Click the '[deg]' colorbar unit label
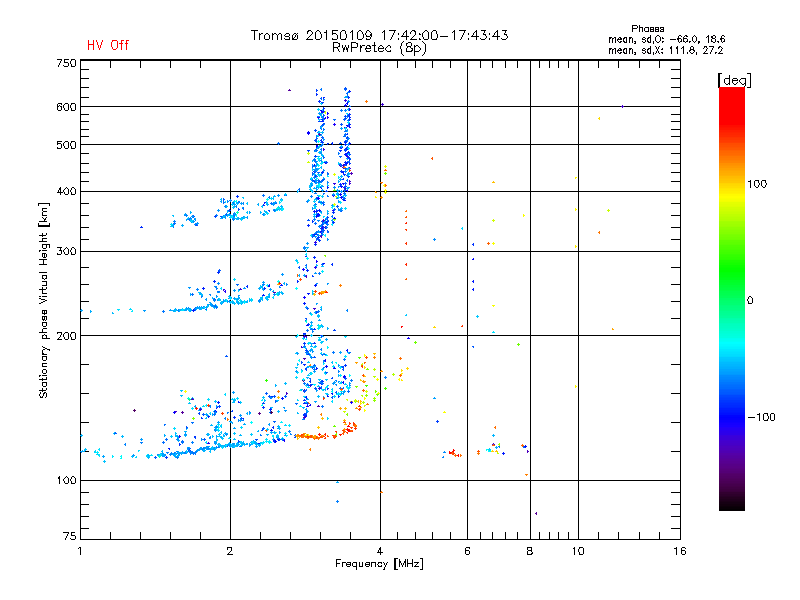Image resolution: width=800 pixels, height=600 pixels. [734, 80]
